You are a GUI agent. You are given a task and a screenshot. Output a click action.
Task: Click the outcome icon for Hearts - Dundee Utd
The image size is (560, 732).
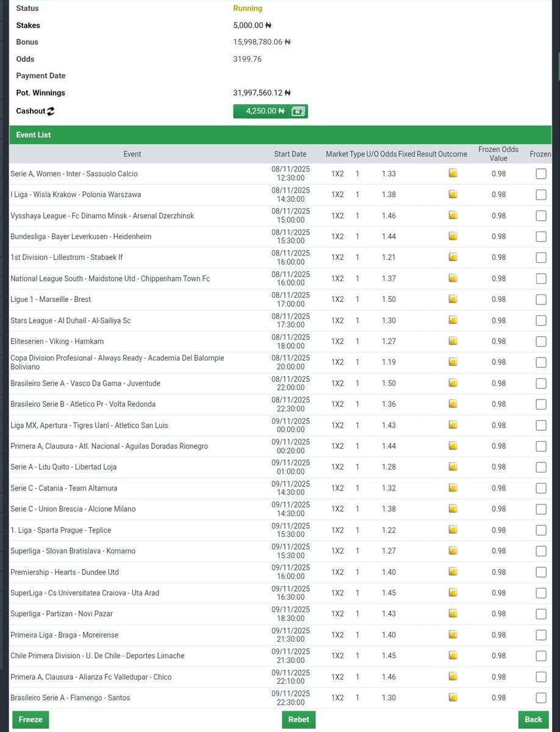[x=453, y=572]
